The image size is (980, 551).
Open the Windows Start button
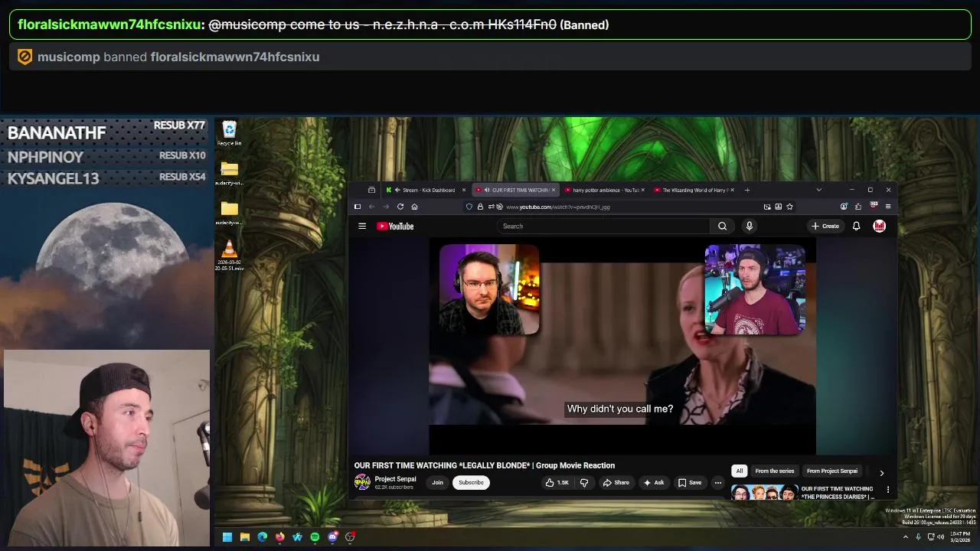227,537
